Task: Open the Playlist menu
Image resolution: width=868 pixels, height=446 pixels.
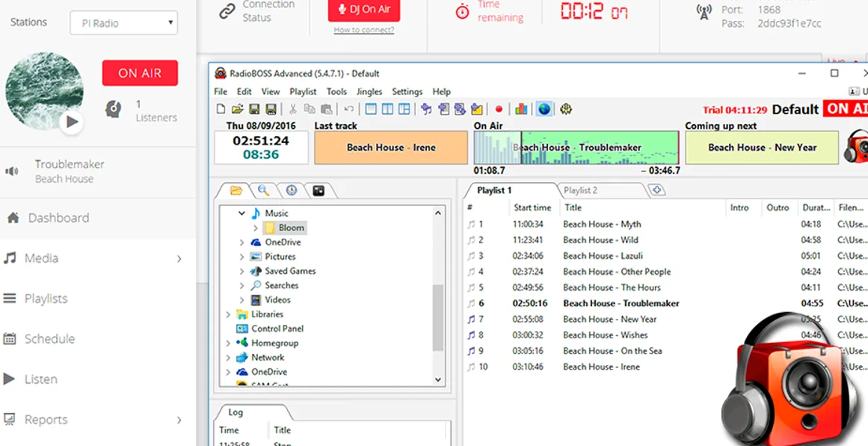Action: pyautogui.click(x=303, y=91)
